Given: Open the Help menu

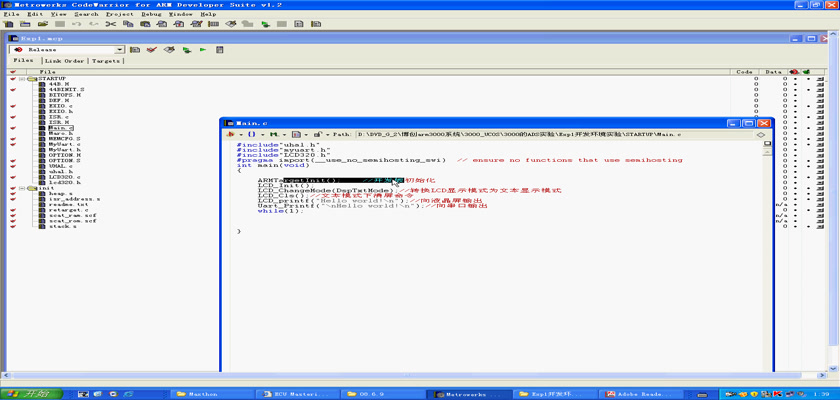Looking at the screenshot, I should pos(208,14).
